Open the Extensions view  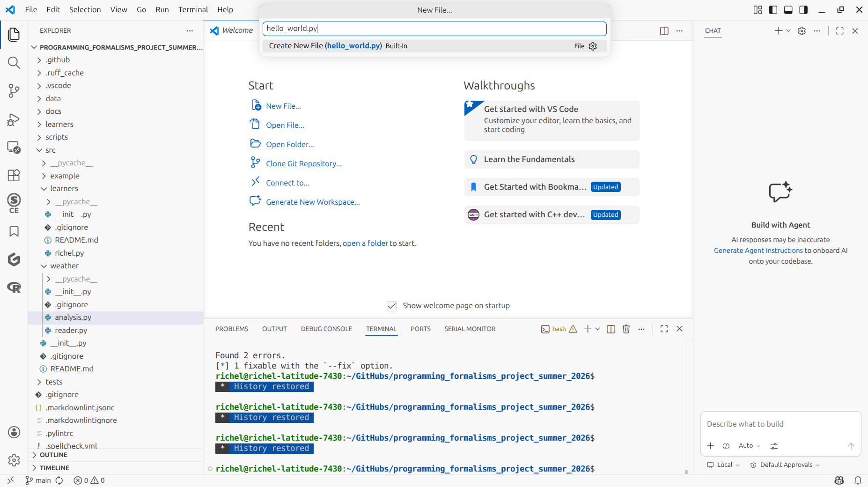pos(14,175)
